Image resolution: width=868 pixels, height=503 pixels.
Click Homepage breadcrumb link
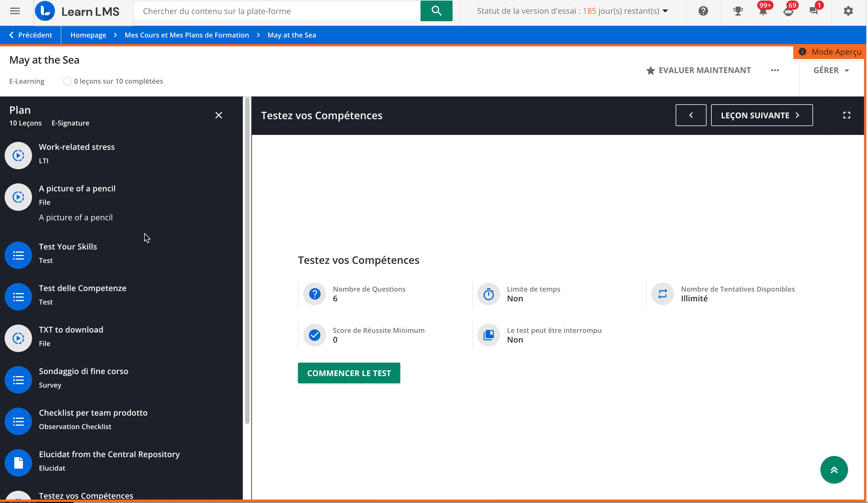click(x=88, y=35)
